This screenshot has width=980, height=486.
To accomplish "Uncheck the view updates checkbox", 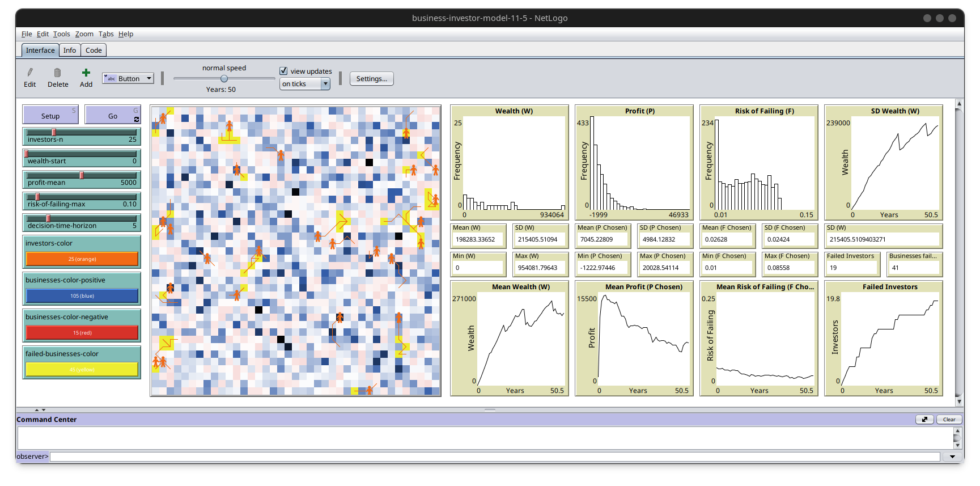I will coord(283,71).
